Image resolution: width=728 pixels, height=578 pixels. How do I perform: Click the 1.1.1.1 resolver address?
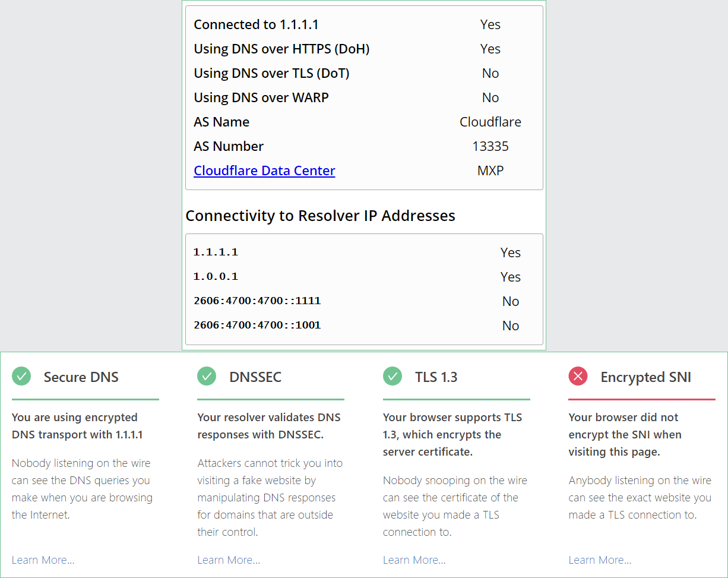pos(216,252)
